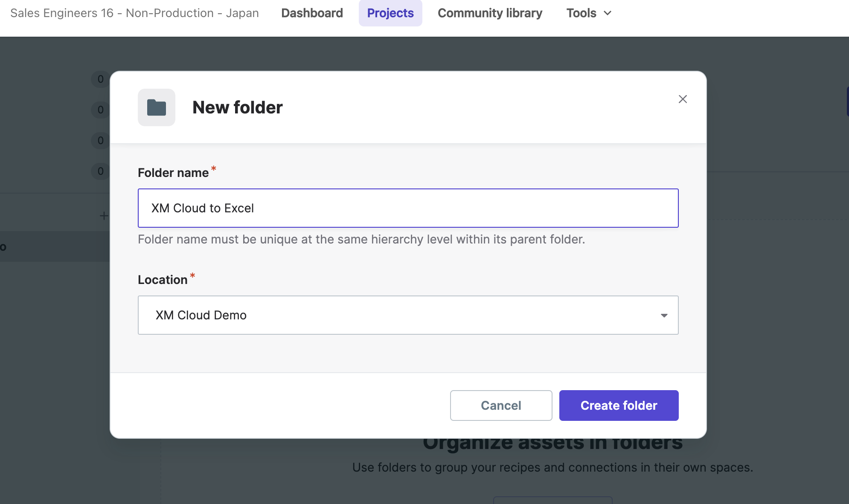Click into the Folder name field
This screenshot has height=504, width=849.
[x=408, y=208]
